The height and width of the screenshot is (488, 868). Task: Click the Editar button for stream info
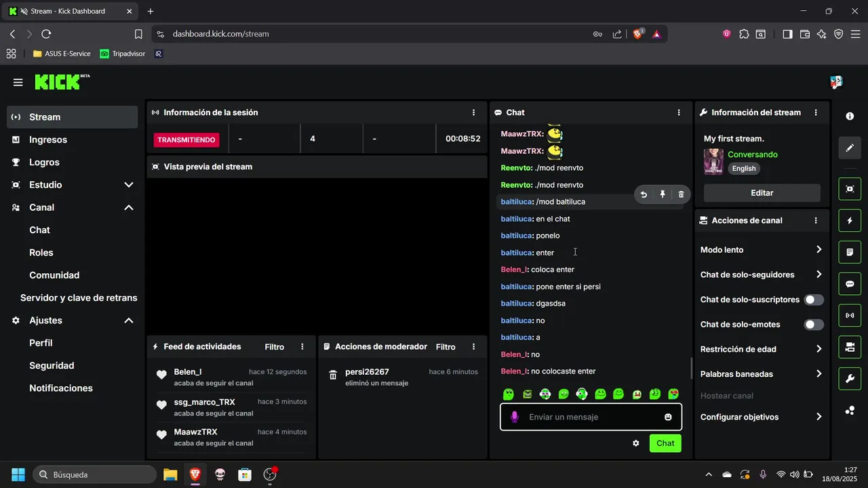pos(762,193)
